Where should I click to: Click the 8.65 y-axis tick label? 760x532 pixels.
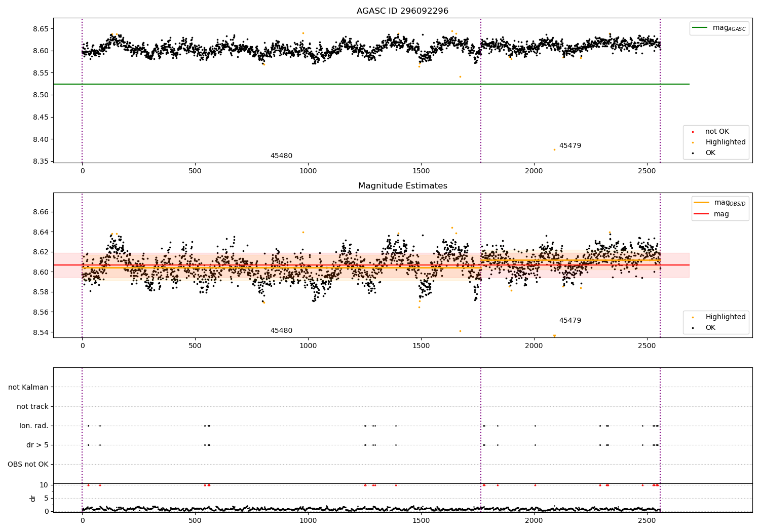[x=40, y=29]
